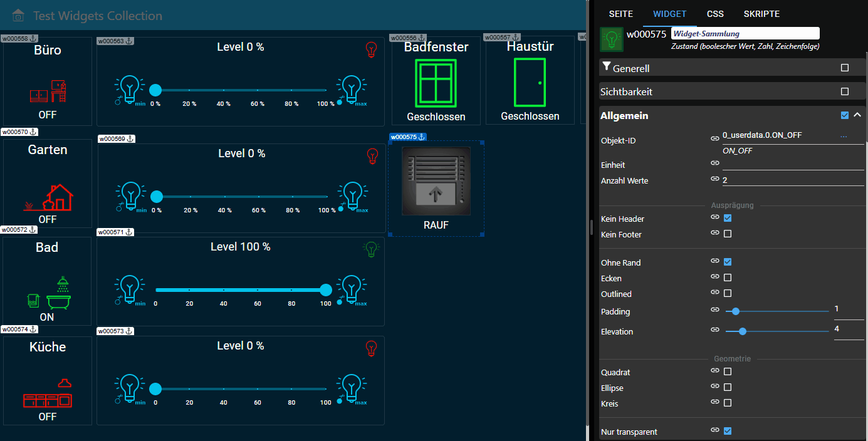Click the max bulb icon in widget w000563

tap(352, 90)
